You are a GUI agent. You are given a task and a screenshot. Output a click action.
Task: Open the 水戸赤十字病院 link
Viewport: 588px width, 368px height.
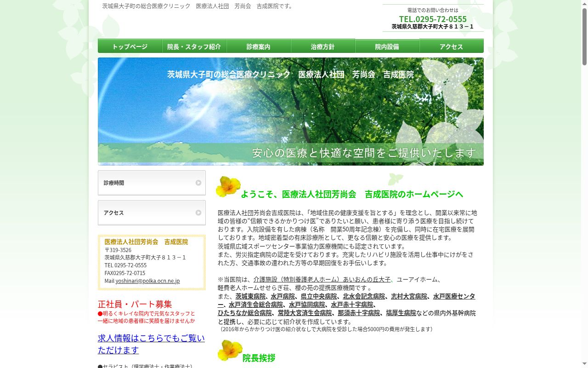pyautogui.click(x=352, y=305)
